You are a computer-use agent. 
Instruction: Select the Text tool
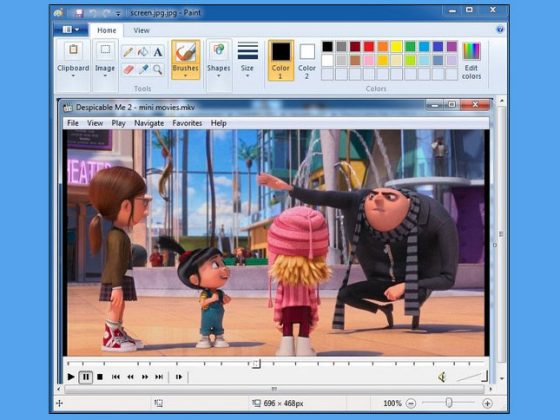[x=158, y=52]
